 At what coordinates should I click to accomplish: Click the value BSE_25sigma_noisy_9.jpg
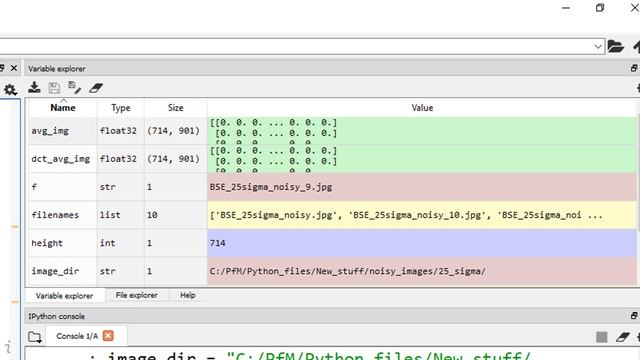tap(271, 187)
